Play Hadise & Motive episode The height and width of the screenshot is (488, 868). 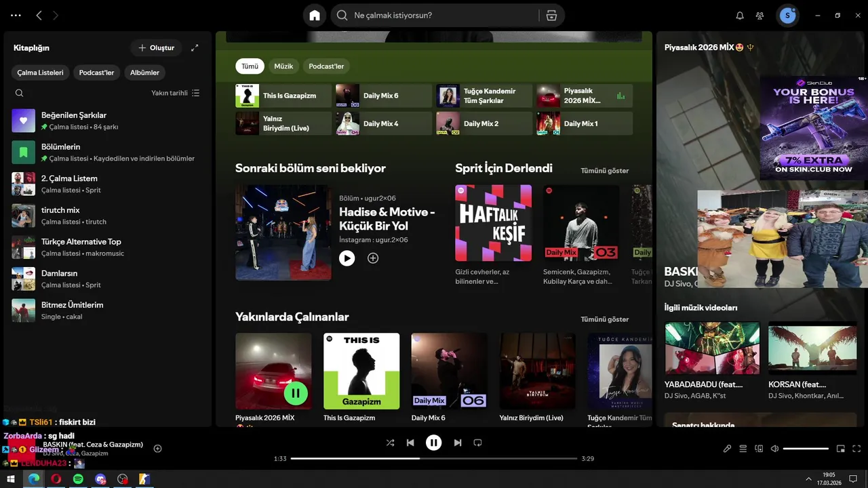click(347, 258)
